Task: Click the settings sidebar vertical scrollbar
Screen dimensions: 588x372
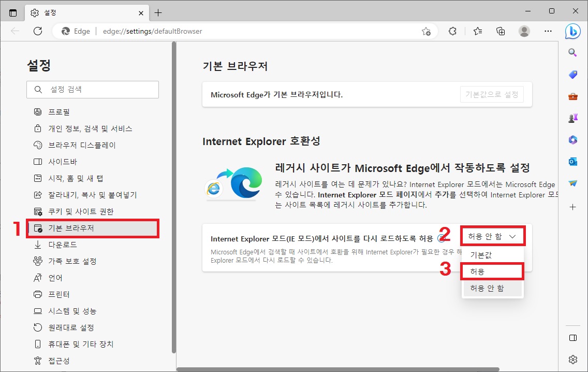Action: coord(173,197)
